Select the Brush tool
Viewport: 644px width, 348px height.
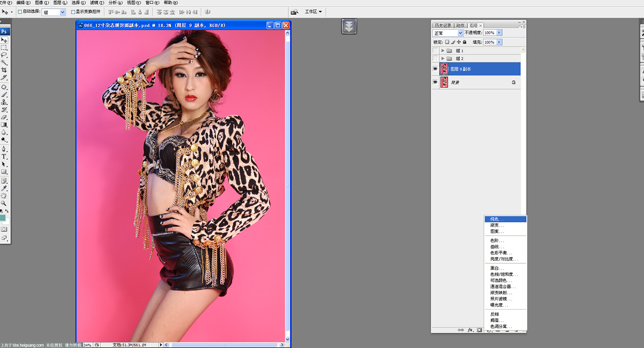(x=4, y=94)
